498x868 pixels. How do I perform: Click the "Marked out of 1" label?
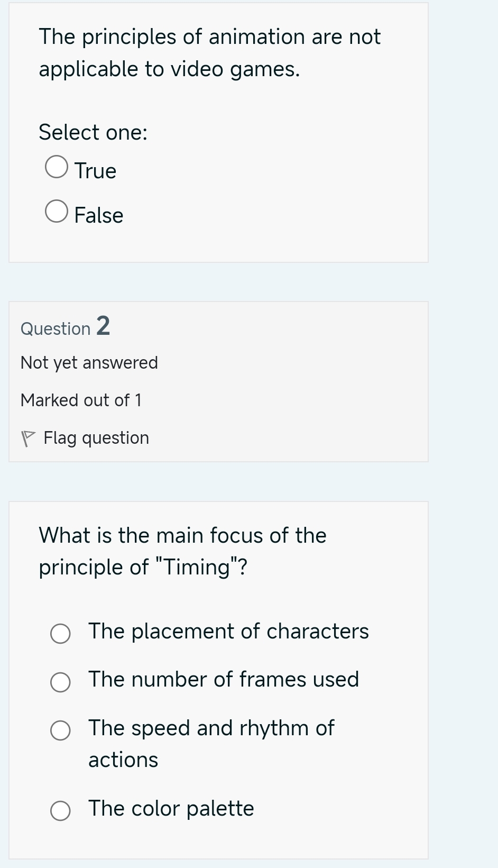click(x=81, y=400)
